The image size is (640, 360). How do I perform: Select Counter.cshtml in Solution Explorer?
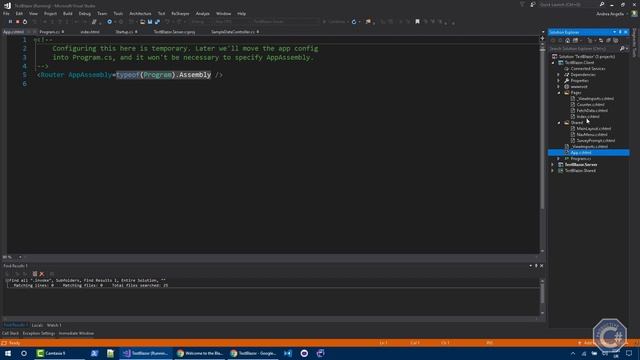(x=591, y=104)
